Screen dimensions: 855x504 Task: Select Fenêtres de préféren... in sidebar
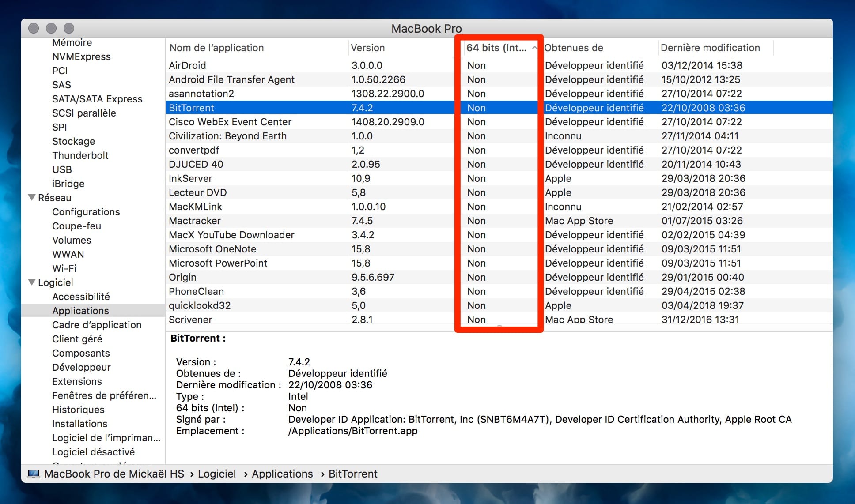[104, 395]
